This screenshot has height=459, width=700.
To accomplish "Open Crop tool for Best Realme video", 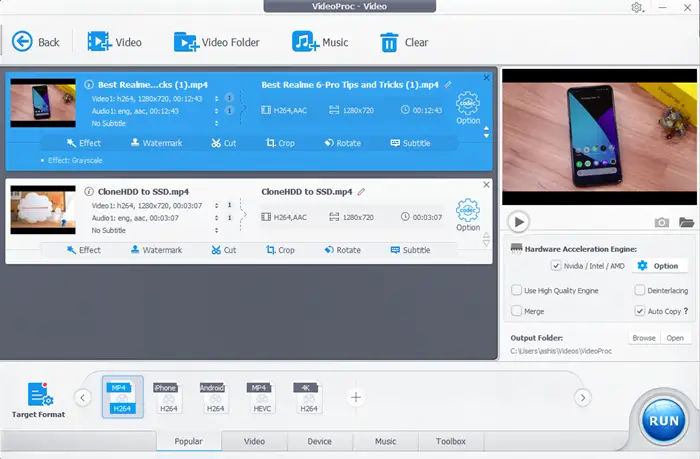I will 280,143.
